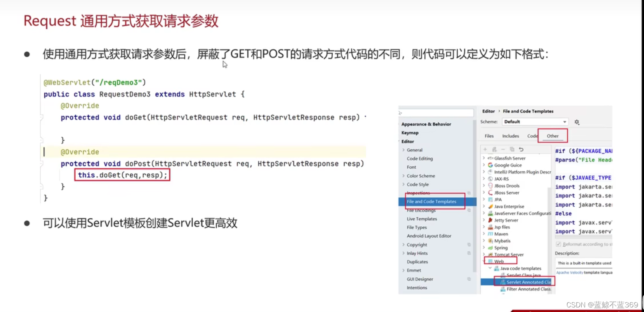Image resolution: width=644 pixels, height=312 pixels.
Task: Open the Duplicates settings entry
Action: pos(417,262)
